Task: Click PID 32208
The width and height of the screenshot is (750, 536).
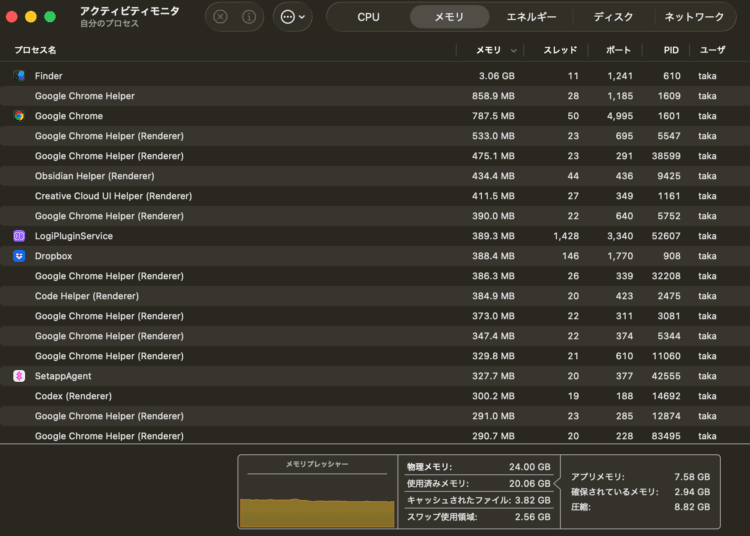Action: (x=666, y=276)
